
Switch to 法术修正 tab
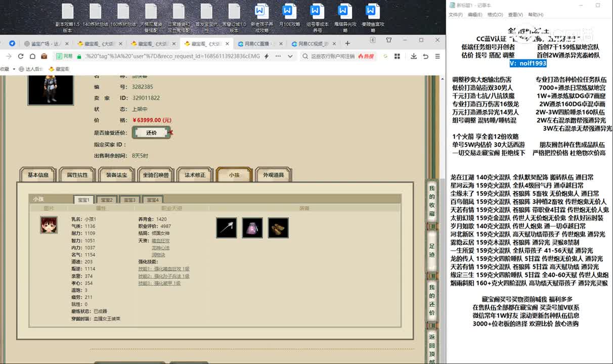[195, 175]
